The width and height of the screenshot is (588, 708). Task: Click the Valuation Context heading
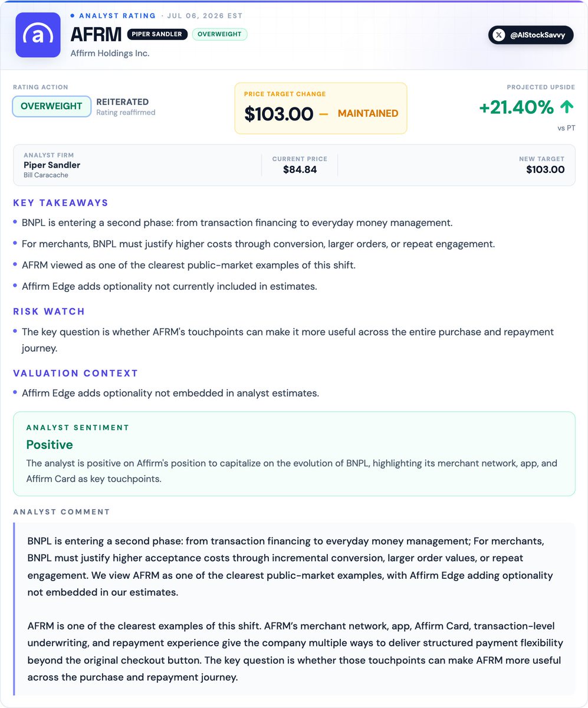(75, 373)
